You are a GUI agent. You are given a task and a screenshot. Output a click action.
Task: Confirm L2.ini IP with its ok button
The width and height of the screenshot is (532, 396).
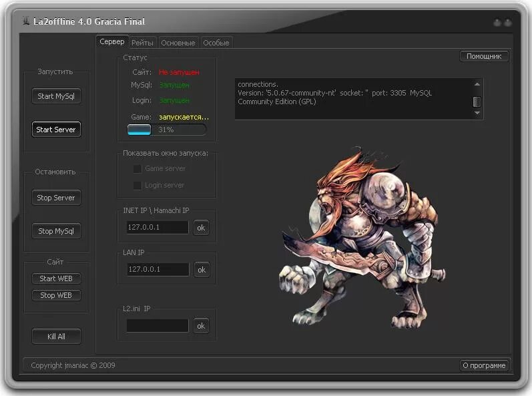click(201, 326)
